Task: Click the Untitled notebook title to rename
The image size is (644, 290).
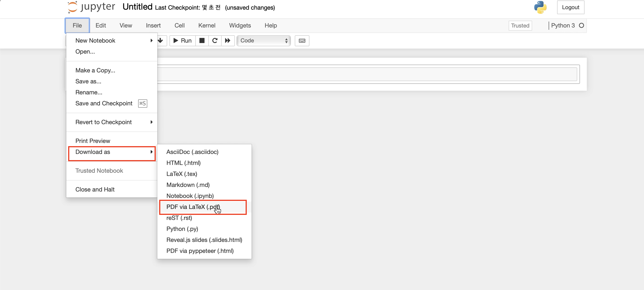Action: (x=137, y=7)
